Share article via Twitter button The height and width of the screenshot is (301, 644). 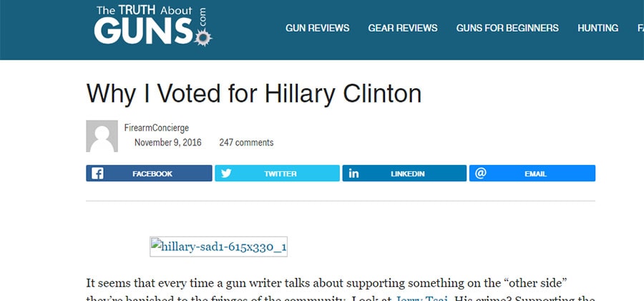[x=277, y=173]
